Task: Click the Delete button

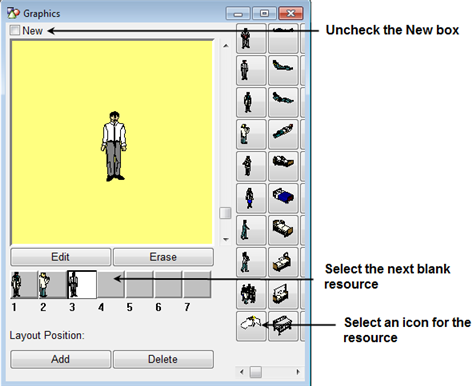Action: (163, 359)
